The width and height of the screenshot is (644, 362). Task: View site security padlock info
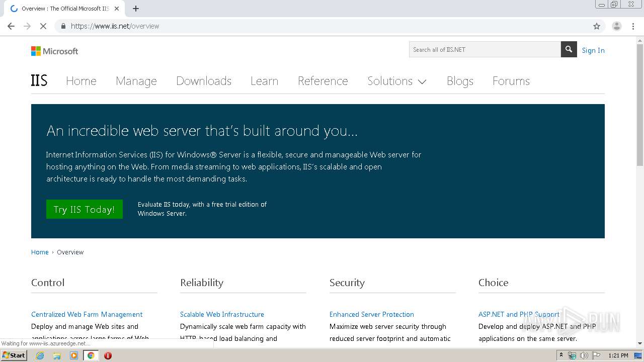[63, 26]
